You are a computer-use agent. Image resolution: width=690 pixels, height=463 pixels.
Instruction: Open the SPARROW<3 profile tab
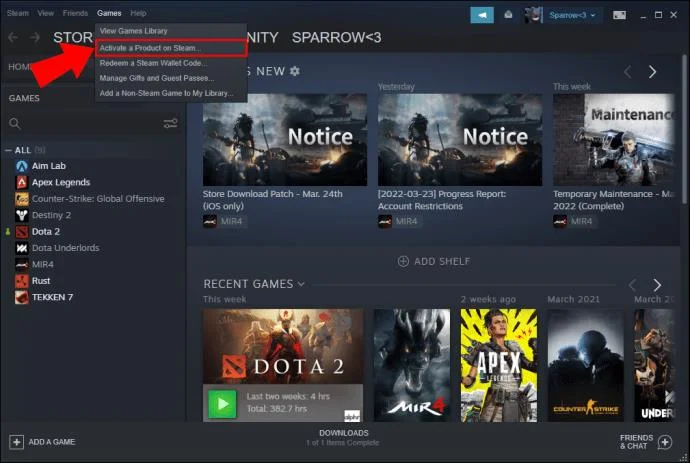coord(337,37)
